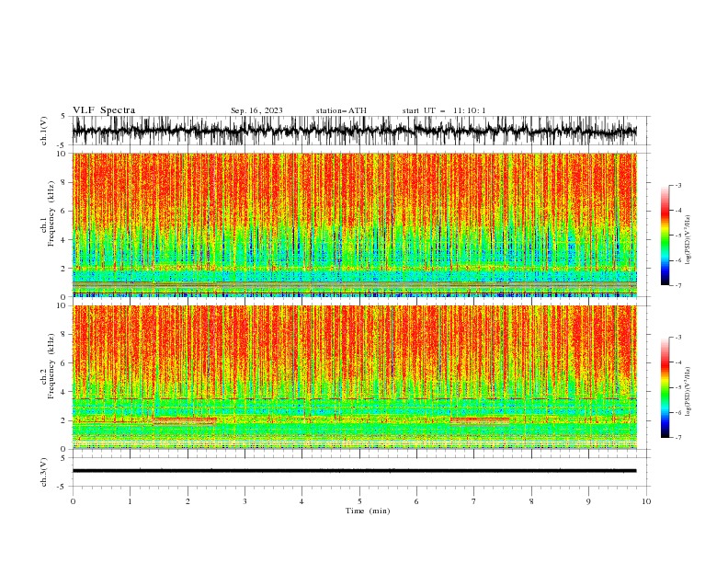Click the "ch.3(V)" axis label

point(44,472)
